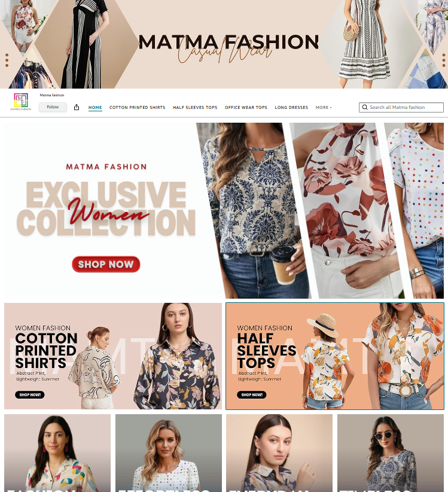Open the polka dot top thumbnail
Viewport: 448px width, 492px height.
169,453
